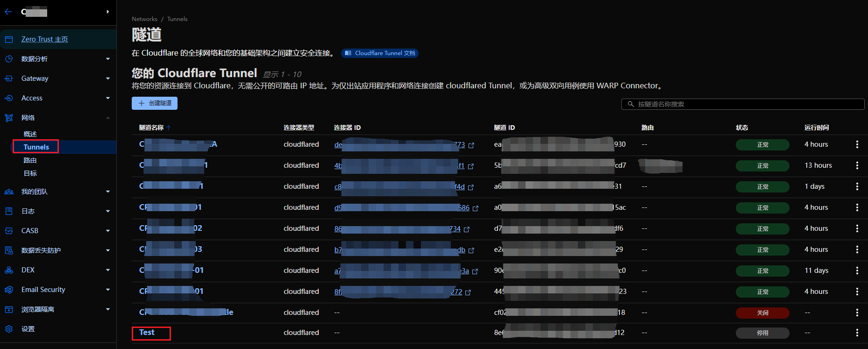
Task: Sort by 隧道名称 column header
Action: point(155,128)
